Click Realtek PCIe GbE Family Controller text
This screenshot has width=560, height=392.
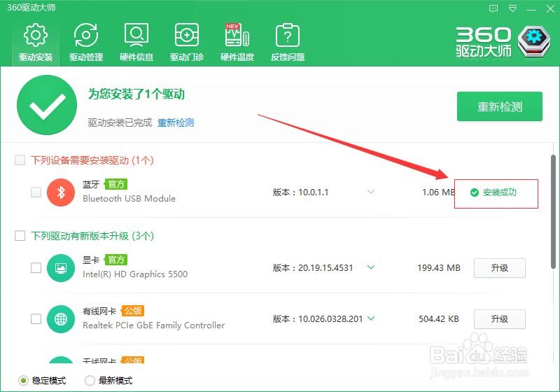[153, 325]
